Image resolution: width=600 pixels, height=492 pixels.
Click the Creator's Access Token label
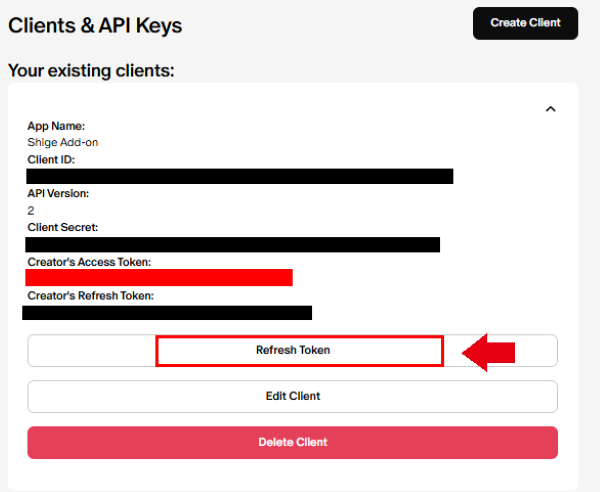(89, 261)
